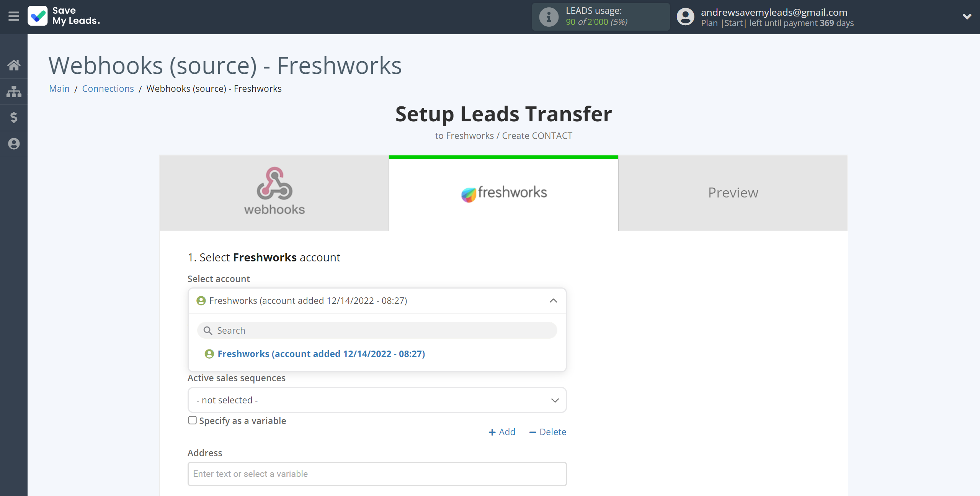Click the Main breadcrumb link
Image resolution: width=980 pixels, height=496 pixels.
pyautogui.click(x=59, y=88)
